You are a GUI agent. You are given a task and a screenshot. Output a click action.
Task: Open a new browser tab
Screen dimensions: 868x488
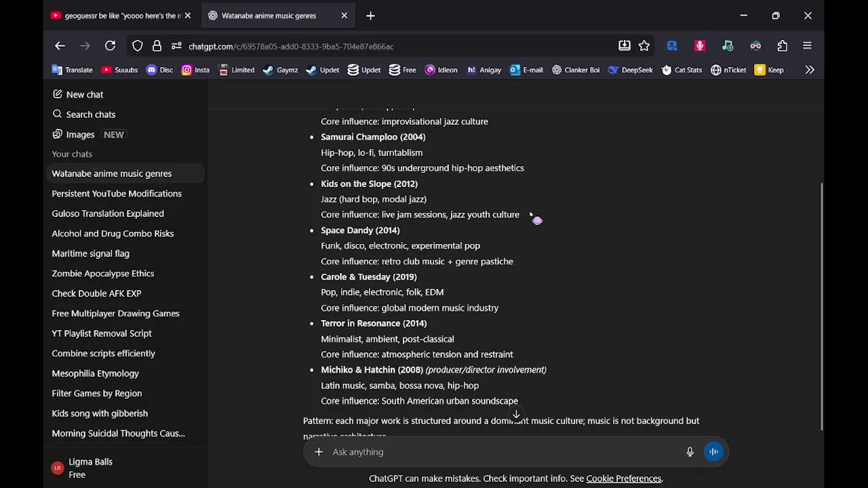(370, 16)
